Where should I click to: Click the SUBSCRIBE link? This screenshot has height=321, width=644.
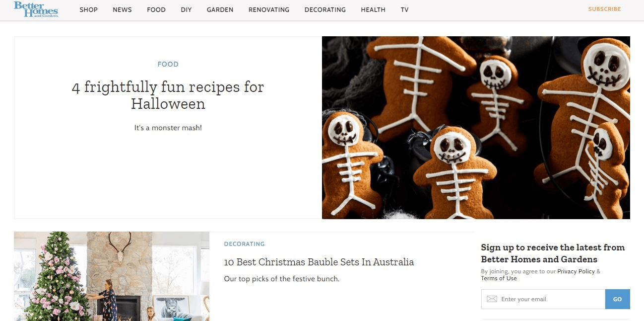point(604,9)
